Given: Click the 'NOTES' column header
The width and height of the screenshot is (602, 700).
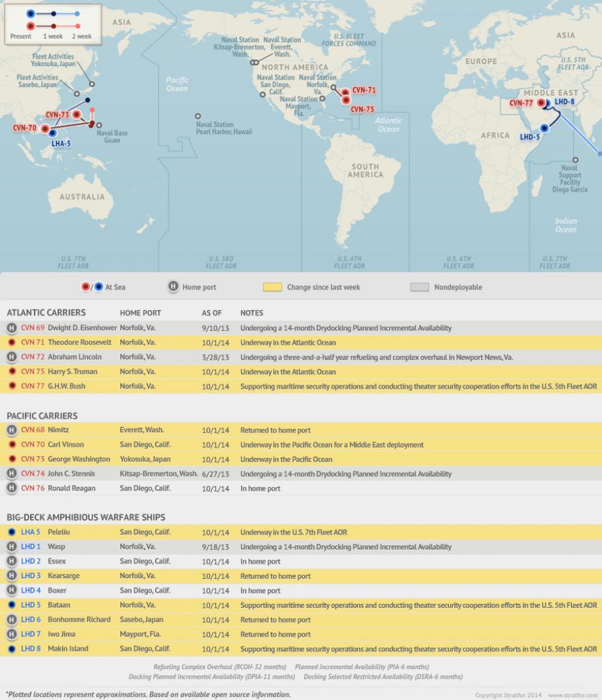Looking at the screenshot, I should (252, 313).
